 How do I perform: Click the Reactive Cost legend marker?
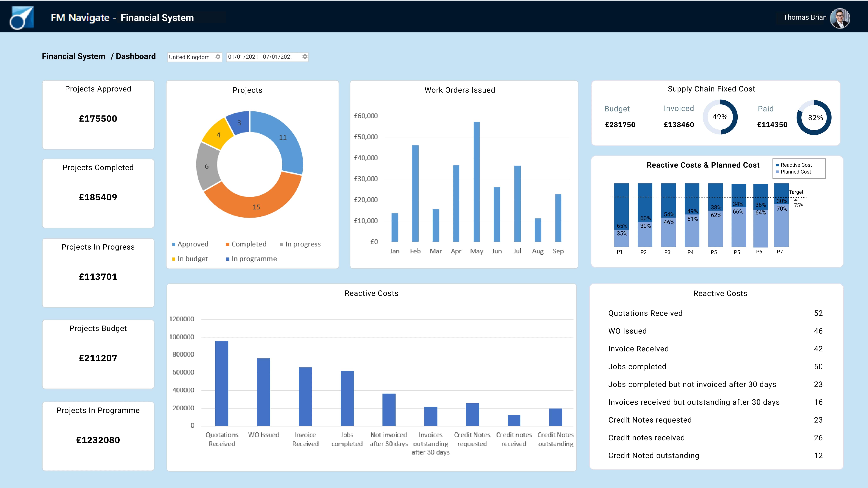(777, 165)
